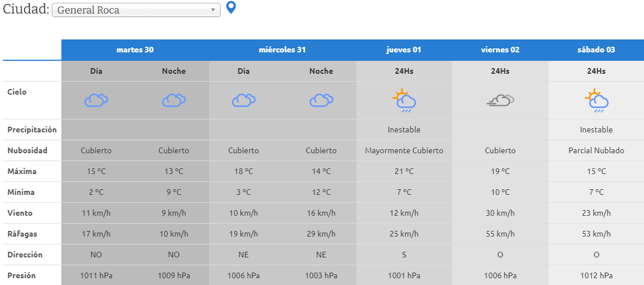The width and height of the screenshot is (644, 285).
Task: Click the windy cloud icon for viernes 02
Action: pyautogui.click(x=500, y=100)
